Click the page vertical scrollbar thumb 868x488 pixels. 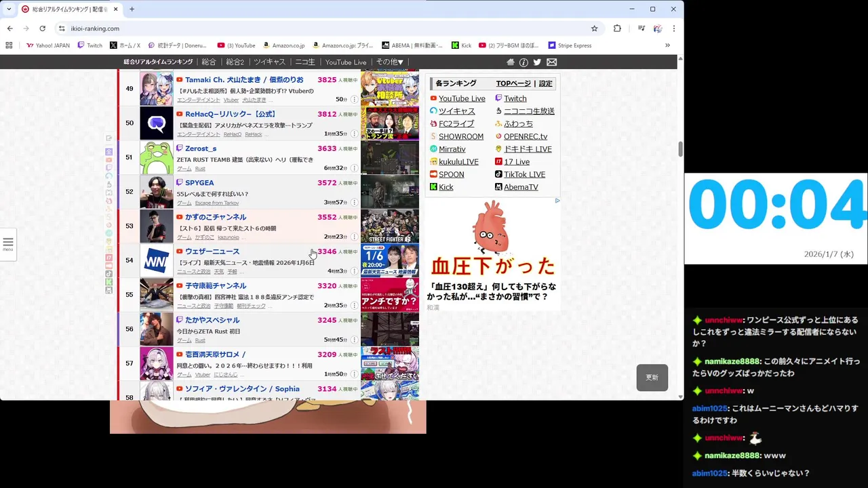pos(680,149)
